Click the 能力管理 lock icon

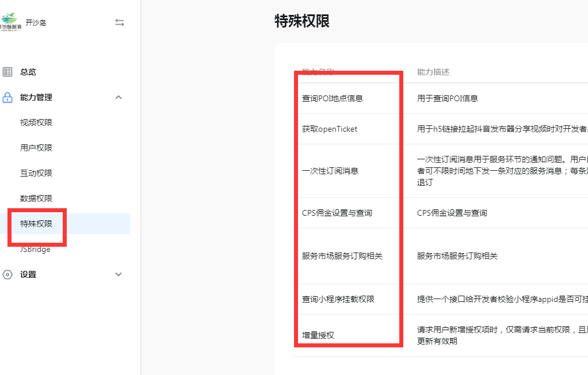[x=7, y=97]
